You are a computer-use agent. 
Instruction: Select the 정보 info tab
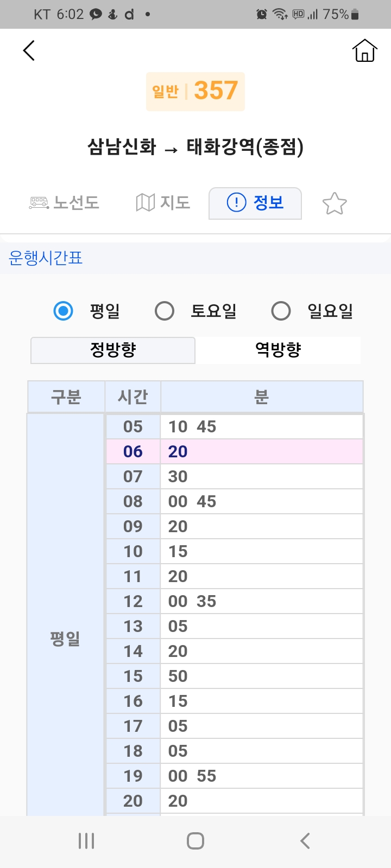255,203
